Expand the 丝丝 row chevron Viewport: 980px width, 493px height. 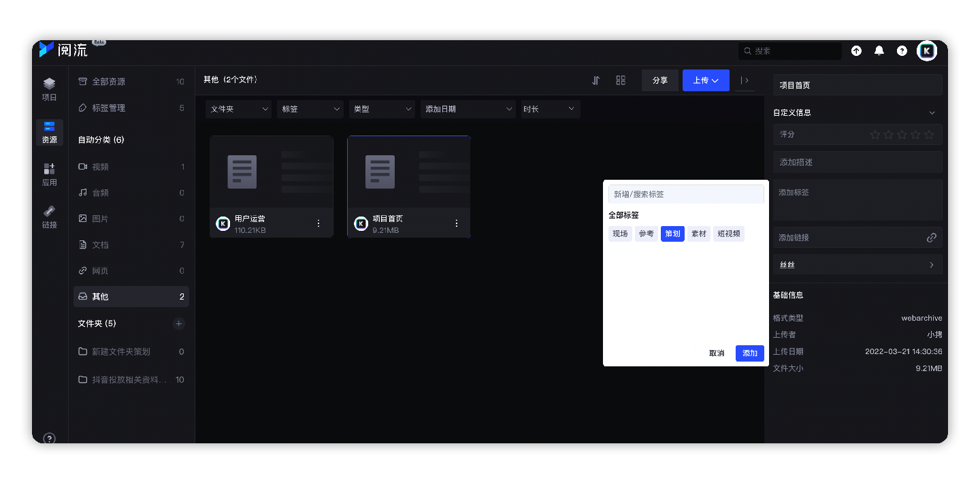932,265
